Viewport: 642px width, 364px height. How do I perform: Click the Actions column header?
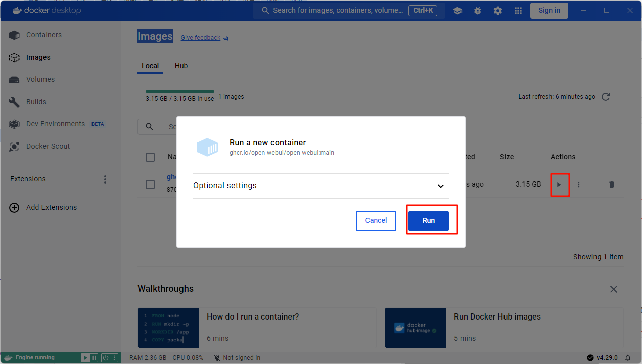(563, 157)
